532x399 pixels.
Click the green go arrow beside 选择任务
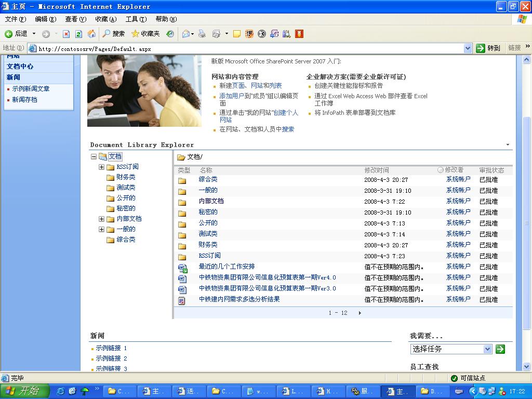point(500,349)
